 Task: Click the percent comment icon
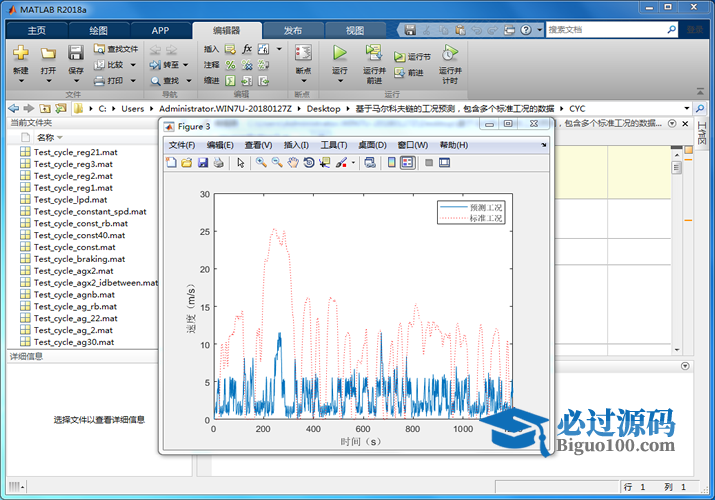tap(230, 65)
